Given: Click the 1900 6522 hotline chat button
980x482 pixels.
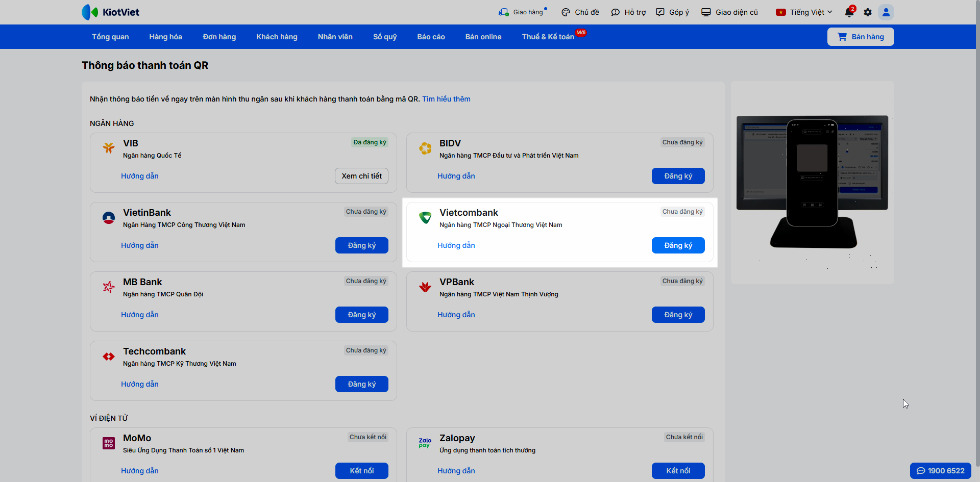Looking at the screenshot, I should (940, 471).
